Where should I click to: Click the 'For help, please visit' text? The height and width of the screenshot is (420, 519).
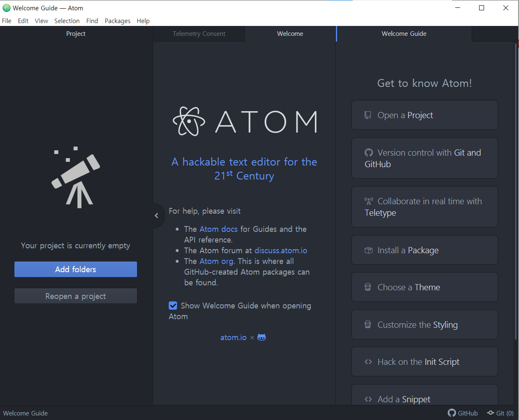pos(205,211)
